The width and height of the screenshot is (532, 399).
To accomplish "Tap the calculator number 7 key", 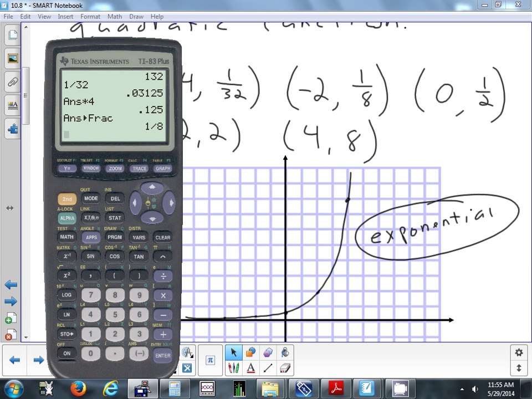I will (90, 295).
